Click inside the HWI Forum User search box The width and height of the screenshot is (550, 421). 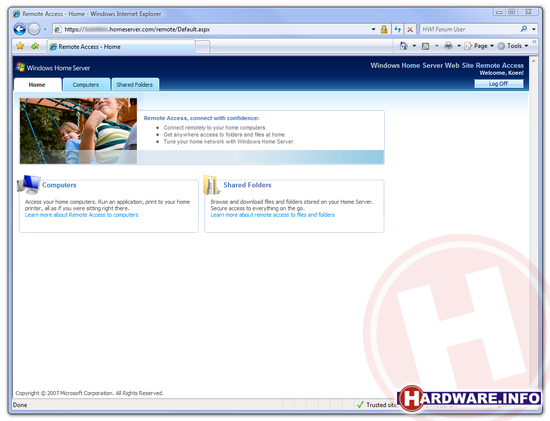[x=469, y=29]
